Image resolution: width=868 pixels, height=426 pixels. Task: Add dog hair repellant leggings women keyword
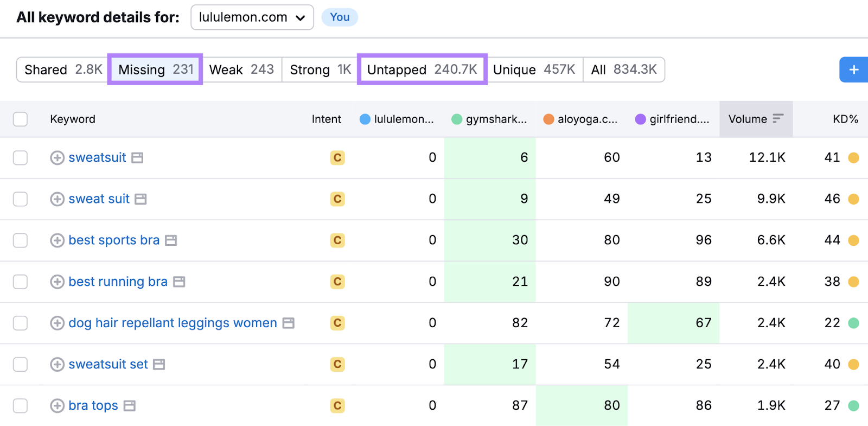pos(57,323)
